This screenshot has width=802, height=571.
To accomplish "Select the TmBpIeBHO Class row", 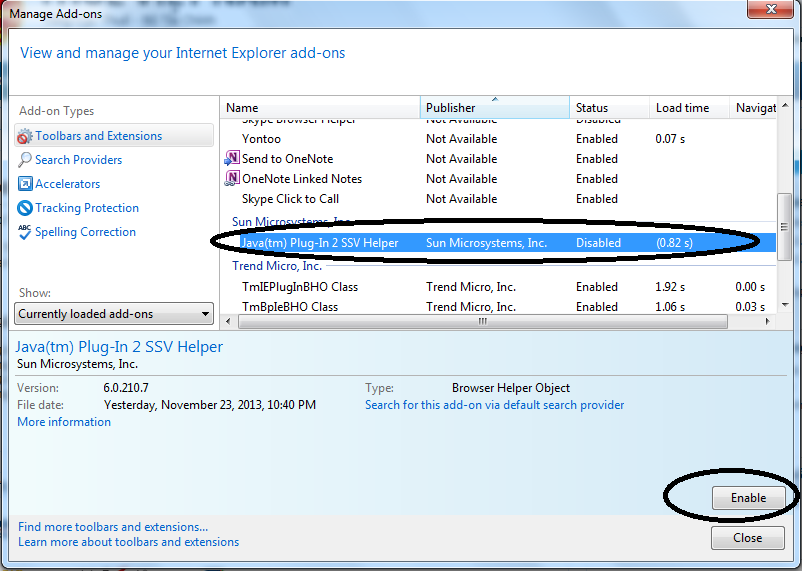I will point(498,306).
